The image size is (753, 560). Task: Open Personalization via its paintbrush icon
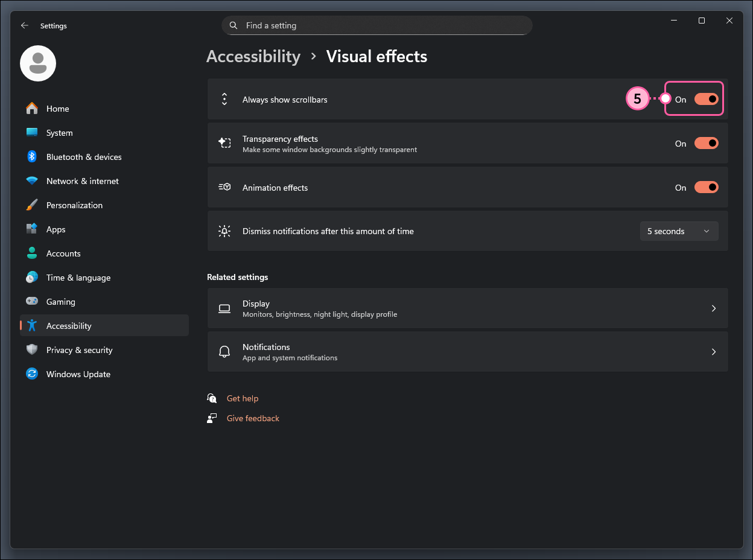[31, 205]
